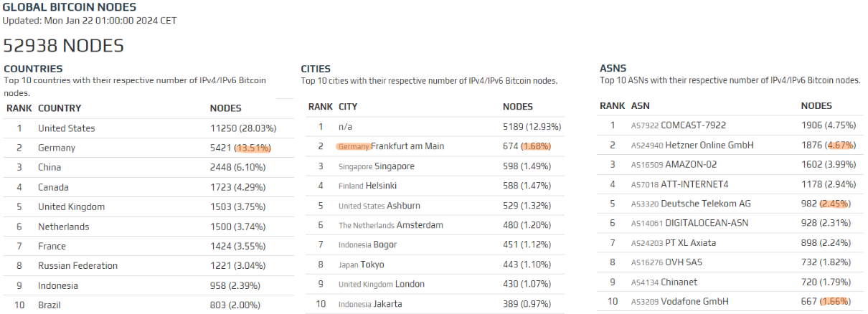Click Ashburn in the cities list
868x314 pixels.
pyautogui.click(x=403, y=206)
